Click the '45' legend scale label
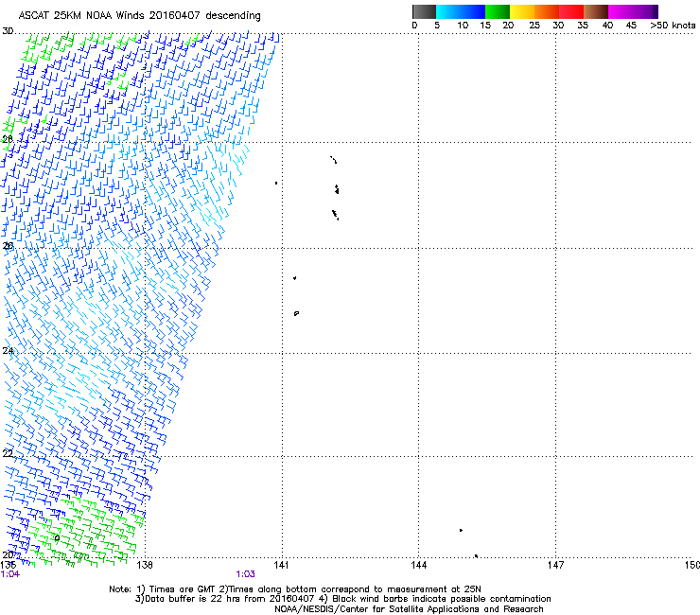700x615 pixels. pos(631,26)
